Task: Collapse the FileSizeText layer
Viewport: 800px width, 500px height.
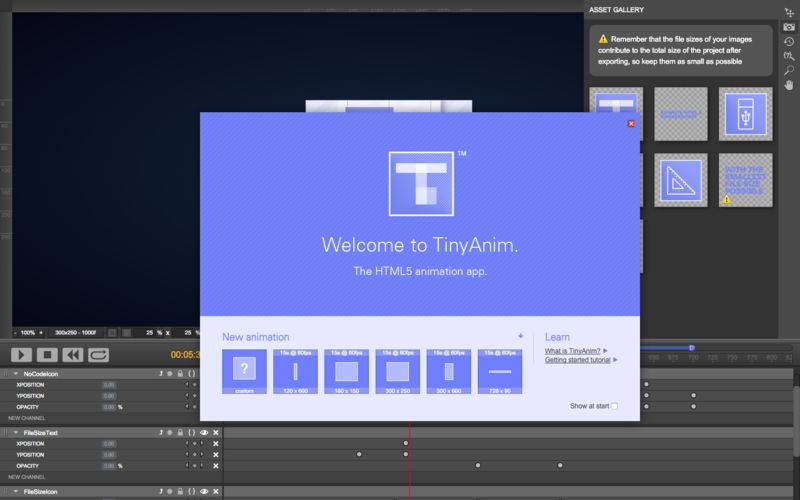Action: tap(16, 433)
